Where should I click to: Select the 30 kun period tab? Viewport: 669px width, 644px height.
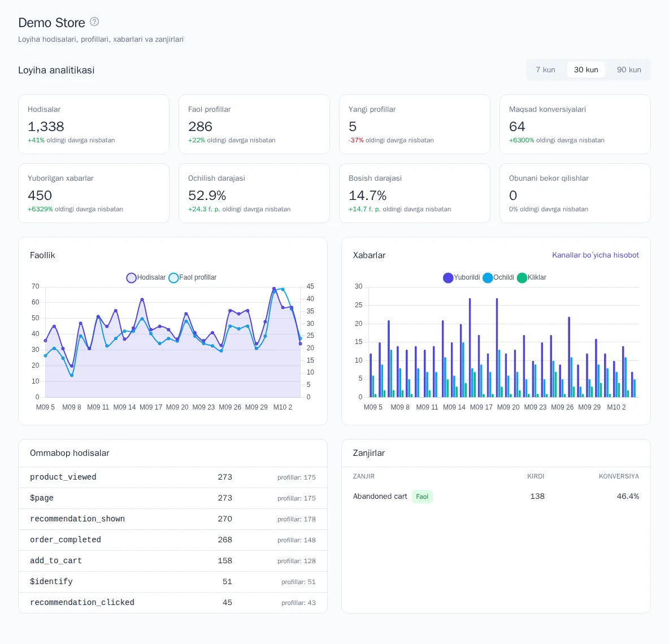pos(586,69)
